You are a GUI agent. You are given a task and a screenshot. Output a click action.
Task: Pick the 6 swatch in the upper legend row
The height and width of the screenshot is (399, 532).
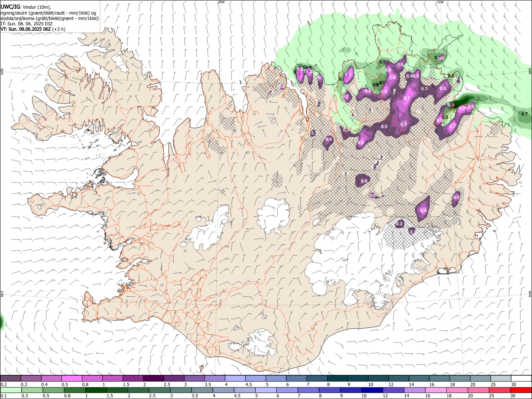click(x=296, y=379)
